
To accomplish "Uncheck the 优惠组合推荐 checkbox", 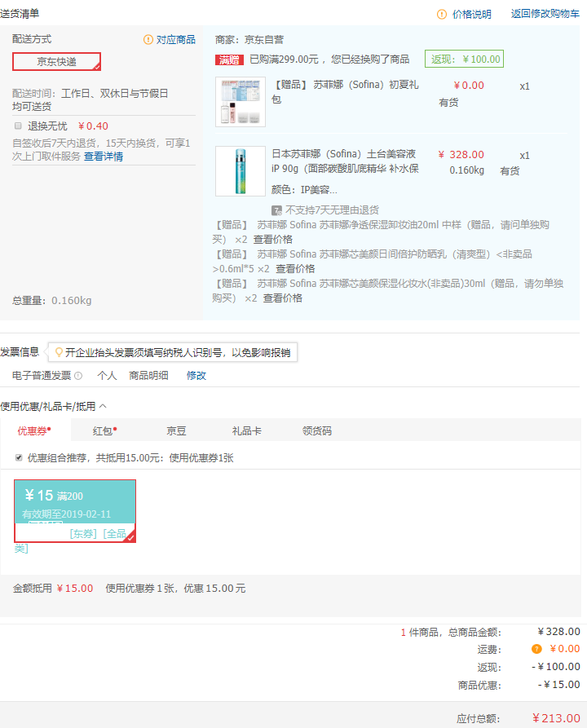I will click(19, 458).
